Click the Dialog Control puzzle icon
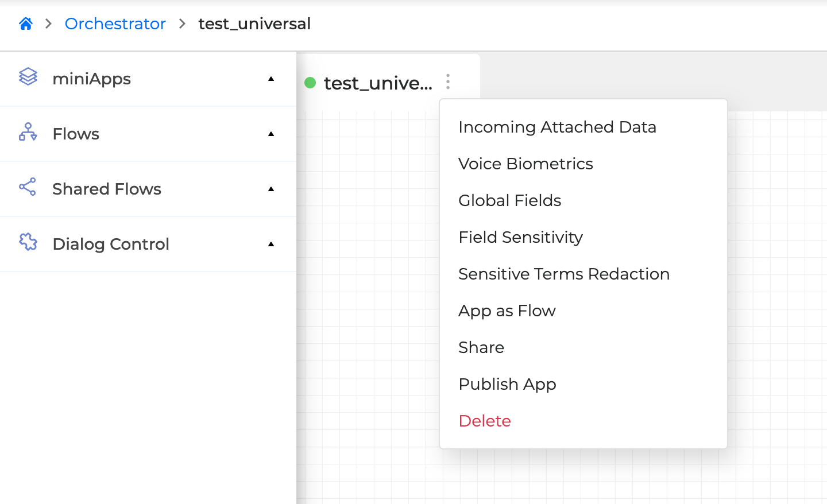The height and width of the screenshot is (504, 827). [x=28, y=242]
